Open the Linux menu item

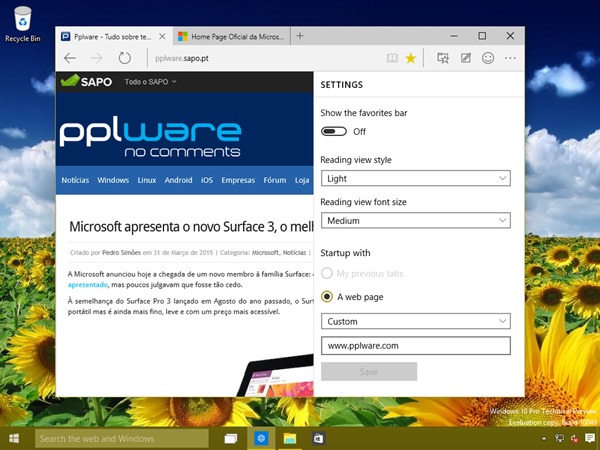pos(147,180)
